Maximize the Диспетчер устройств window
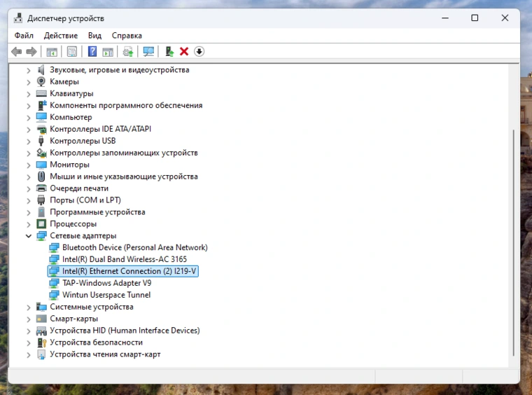The image size is (532, 395). pyautogui.click(x=475, y=18)
